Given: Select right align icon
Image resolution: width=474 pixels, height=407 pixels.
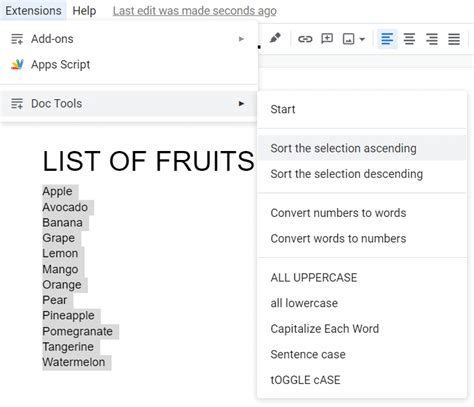Looking at the screenshot, I should pyautogui.click(x=432, y=39).
